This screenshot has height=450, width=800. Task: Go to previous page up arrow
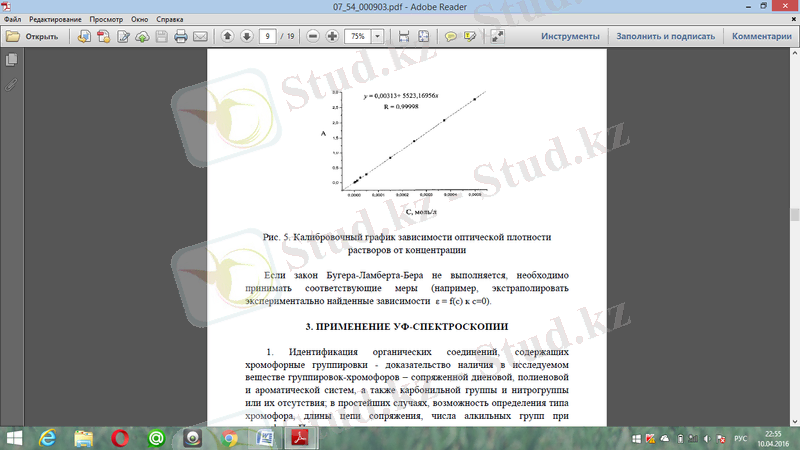(227, 37)
